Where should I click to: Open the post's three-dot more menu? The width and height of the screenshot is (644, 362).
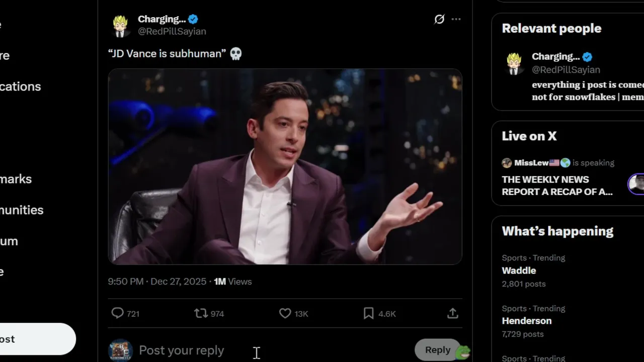click(x=456, y=19)
